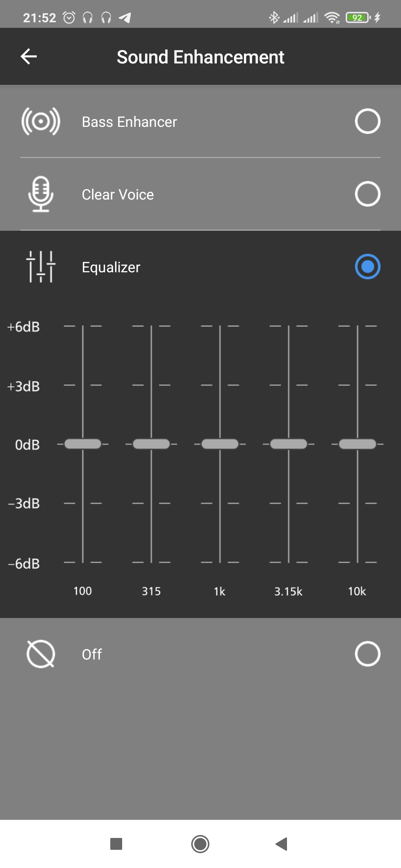
Task: Tap the Bass Enhancer speaker icon
Action: pyautogui.click(x=41, y=121)
